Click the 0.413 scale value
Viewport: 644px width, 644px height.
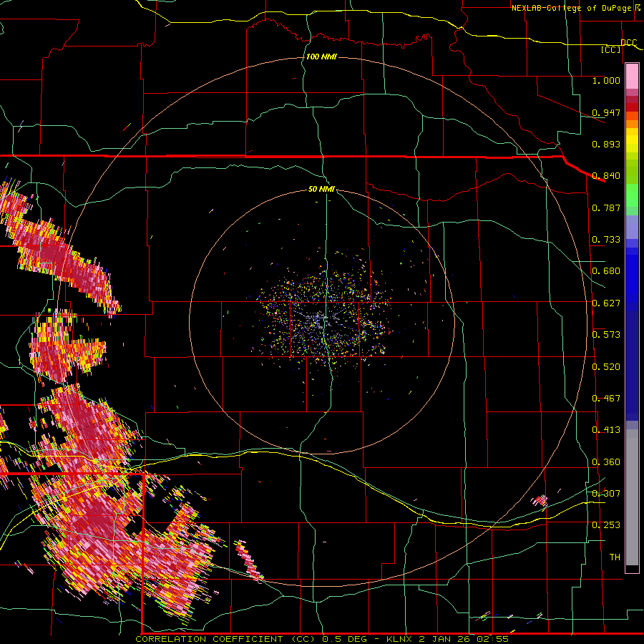(606, 430)
